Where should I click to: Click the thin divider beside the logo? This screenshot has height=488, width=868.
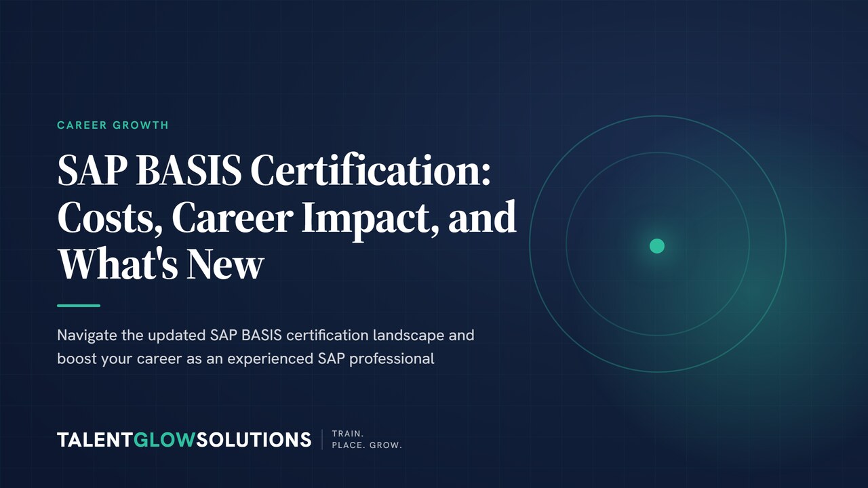point(321,439)
